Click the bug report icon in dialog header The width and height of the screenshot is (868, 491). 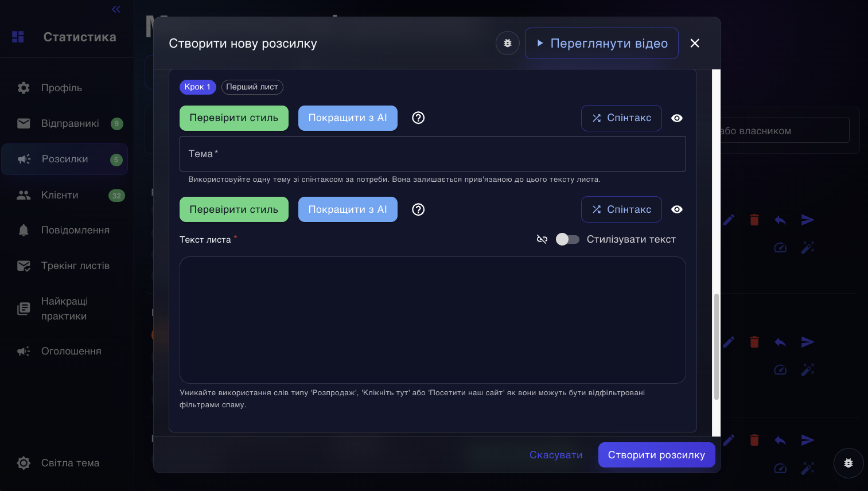tap(508, 43)
